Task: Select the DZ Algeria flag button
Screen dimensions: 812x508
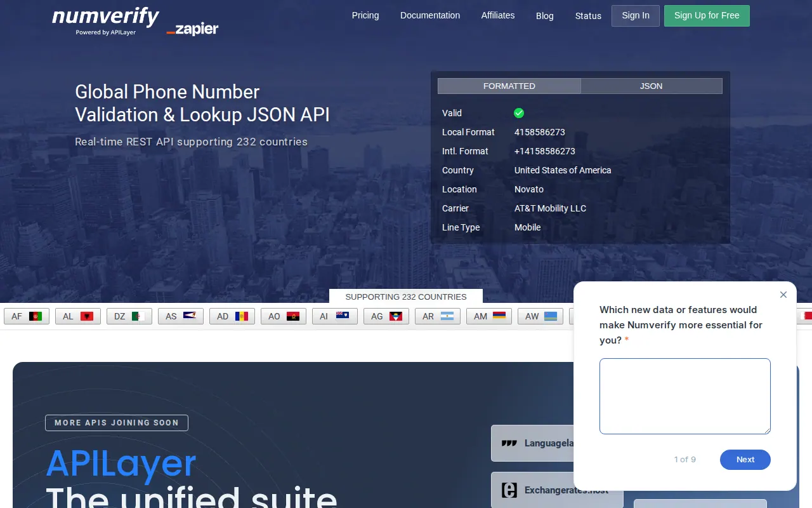Action: coord(129,316)
